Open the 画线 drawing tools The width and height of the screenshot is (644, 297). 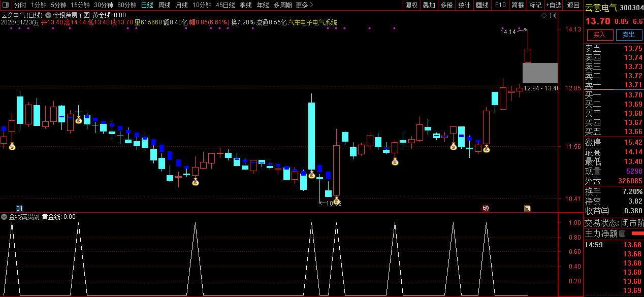[482, 5]
